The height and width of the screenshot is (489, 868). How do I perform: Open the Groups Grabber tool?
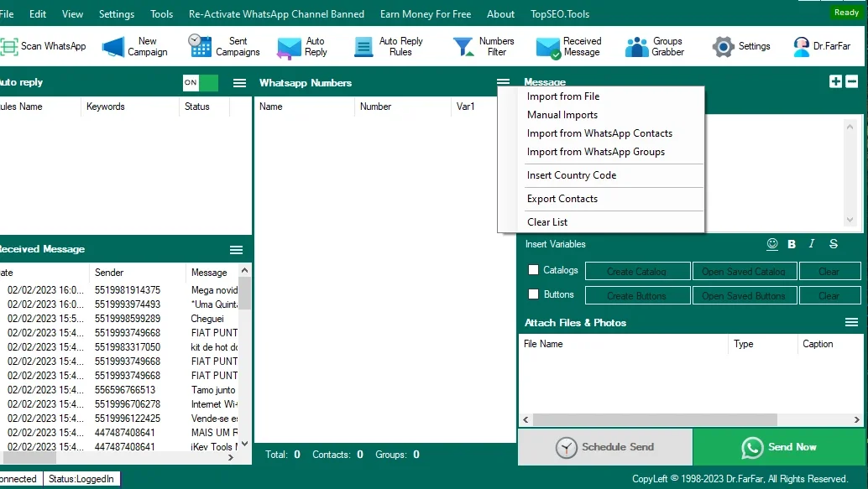click(x=655, y=46)
